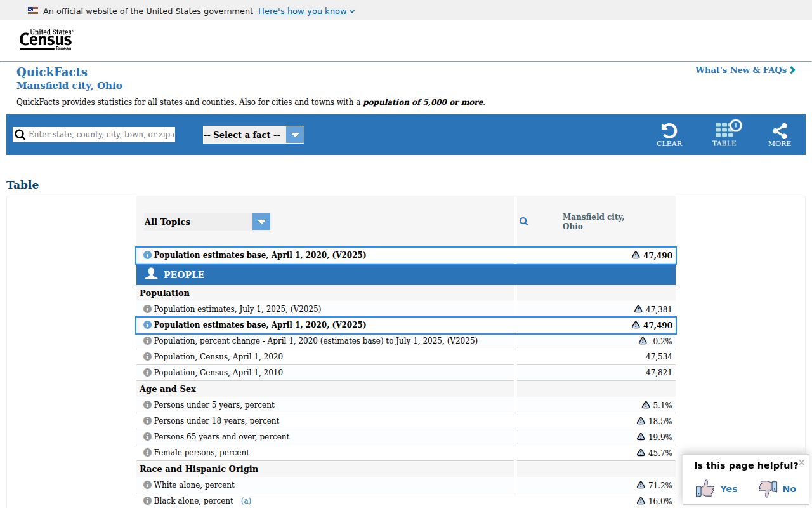Viewport: 812px width, 508px height.
Task: Click the magnifier icon in search box
Action: (20, 135)
